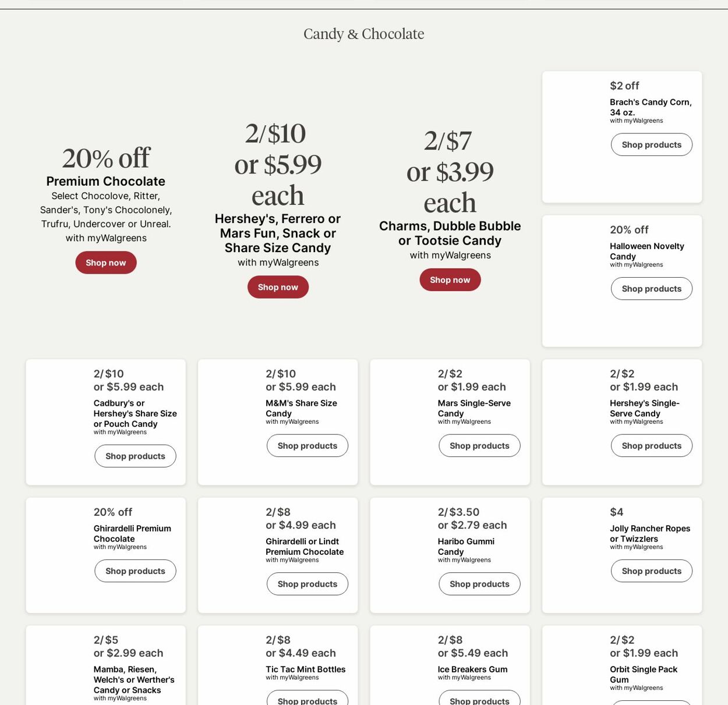Shop products for Haribo Gummi Candy
728x705 pixels.
coord(479,584)
